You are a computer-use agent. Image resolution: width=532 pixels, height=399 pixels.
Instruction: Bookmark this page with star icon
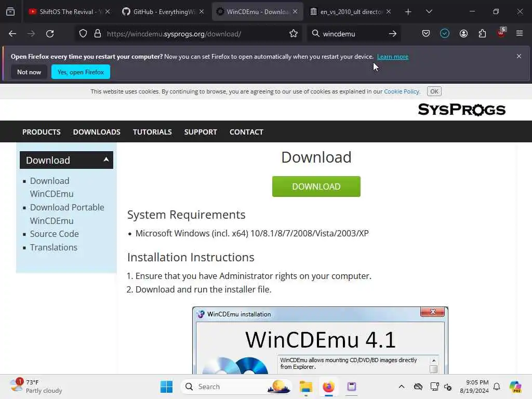tap(294, 34)
